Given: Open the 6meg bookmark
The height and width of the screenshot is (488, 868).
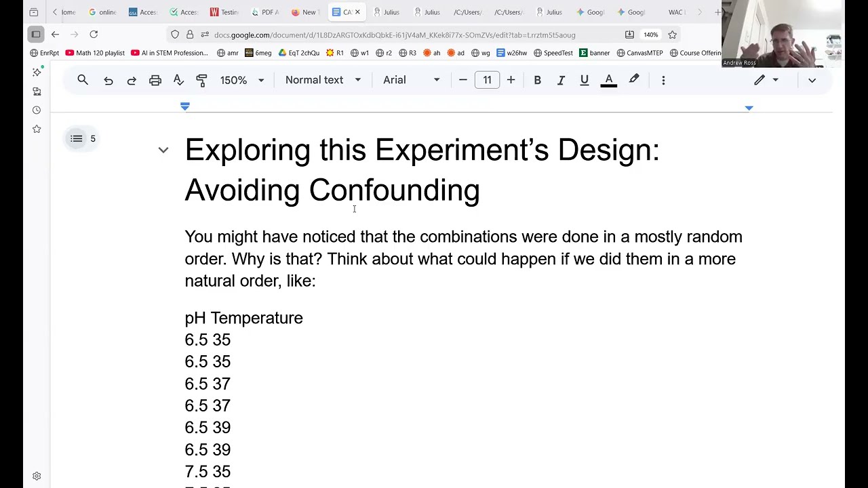Looking at the screenshot, I should point(258,53).
